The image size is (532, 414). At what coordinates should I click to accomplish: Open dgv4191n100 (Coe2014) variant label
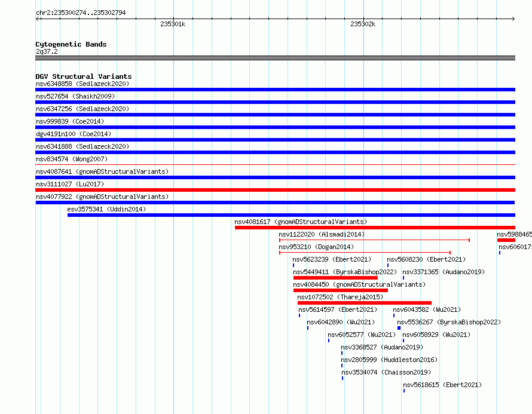click(x=74, y=134)
